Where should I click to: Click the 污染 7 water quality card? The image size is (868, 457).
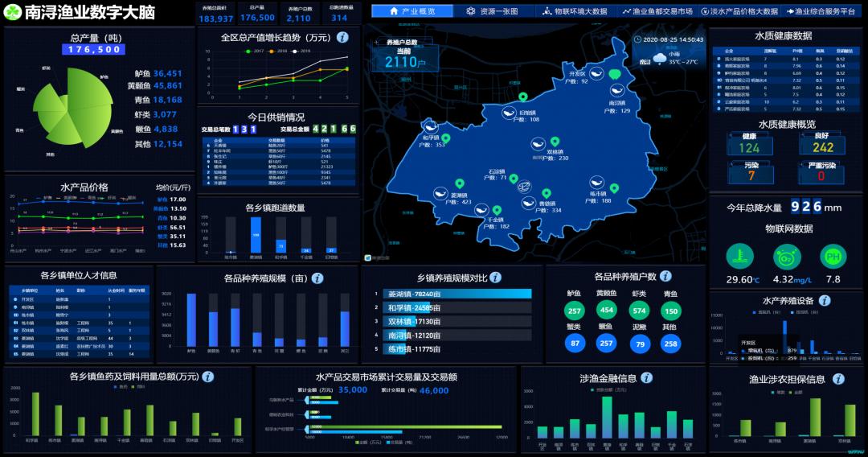click(x=751, y=172)
